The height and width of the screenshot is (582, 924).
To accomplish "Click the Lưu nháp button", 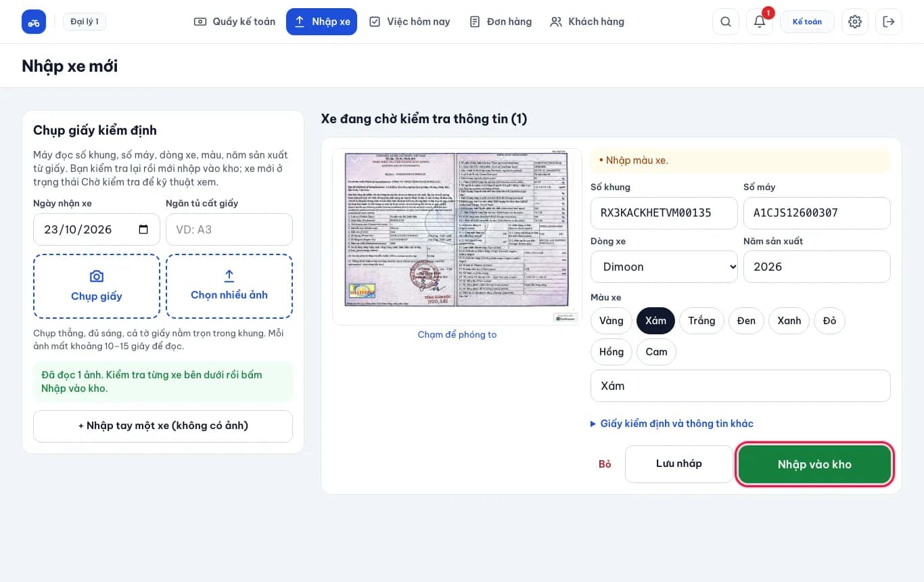I will tap(679, 464).
